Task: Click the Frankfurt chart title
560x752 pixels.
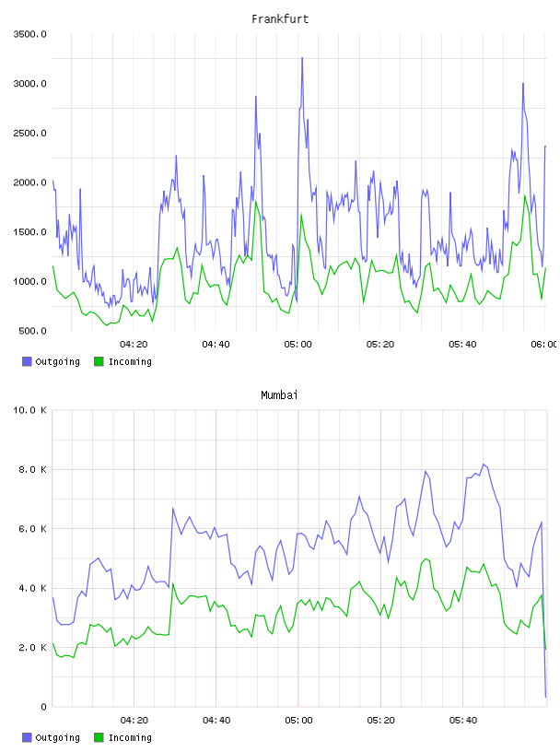Action: [x=280, y=19]
